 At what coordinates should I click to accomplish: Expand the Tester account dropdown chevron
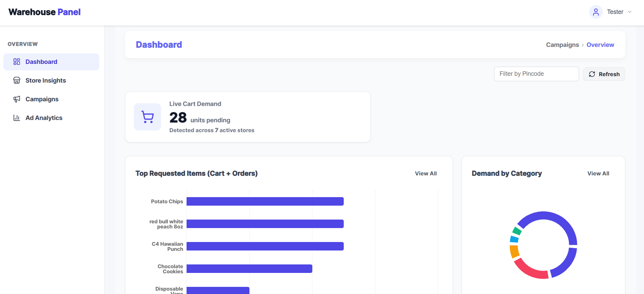pyautogui.click(x=630, y=12)
